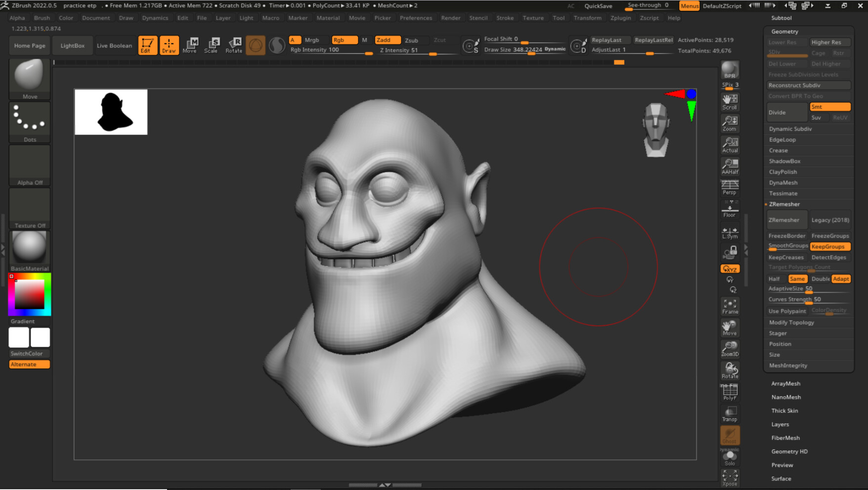Screen dimensions: 868x490
Task: Click Divide to add subdivision level
Action: point(786,112)
